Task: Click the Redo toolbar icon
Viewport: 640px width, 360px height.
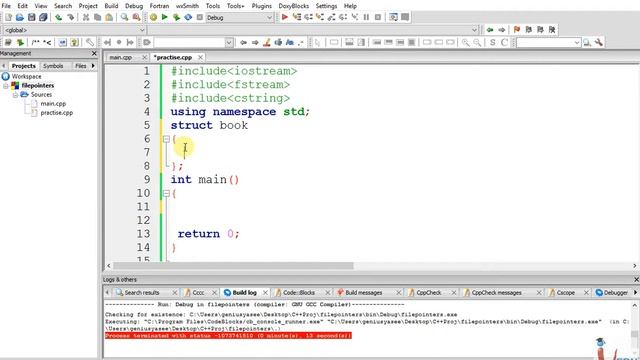Action: (x=71, y=18)
